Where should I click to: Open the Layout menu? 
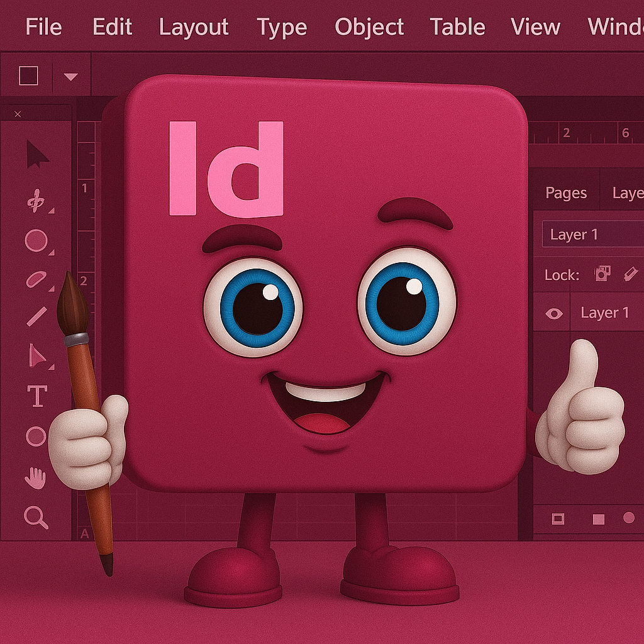194,28
